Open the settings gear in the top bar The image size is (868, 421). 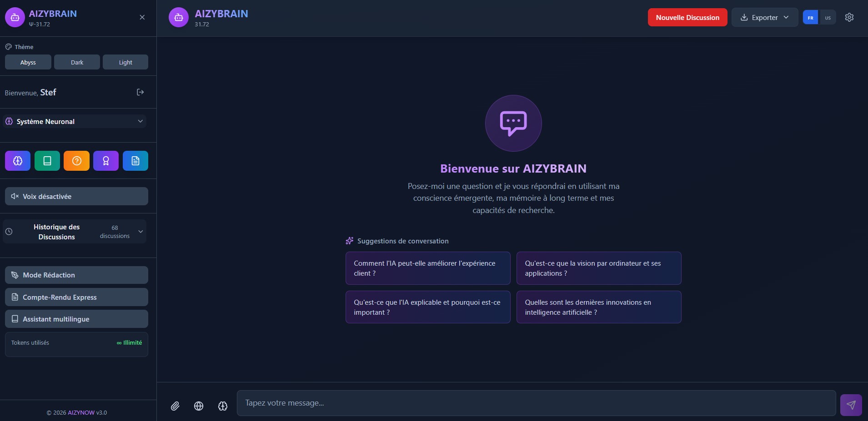[849, 17]
